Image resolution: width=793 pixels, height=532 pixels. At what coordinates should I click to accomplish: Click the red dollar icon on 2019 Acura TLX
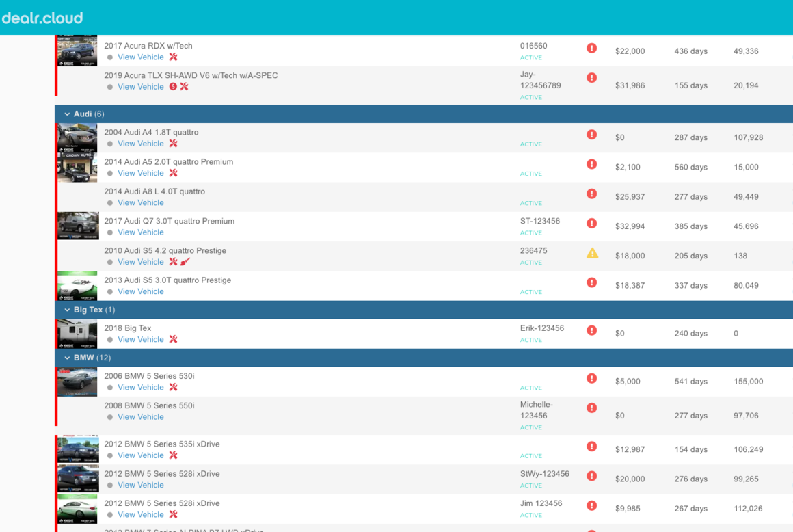(173, 86)
